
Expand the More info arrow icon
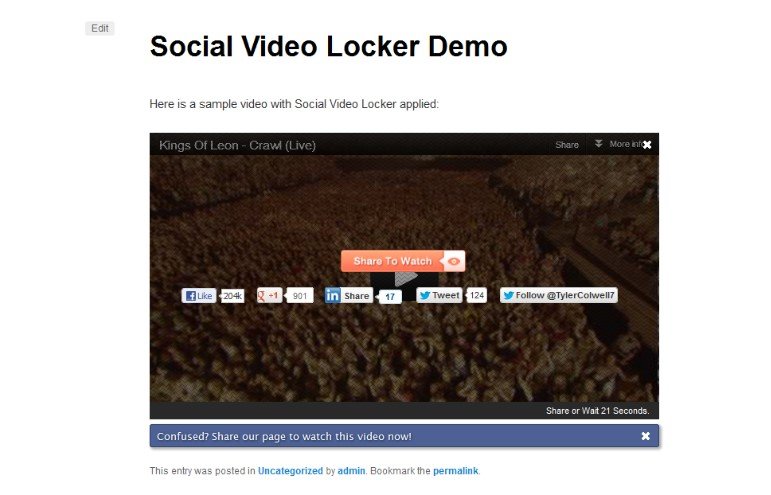[x=598, y=144]
